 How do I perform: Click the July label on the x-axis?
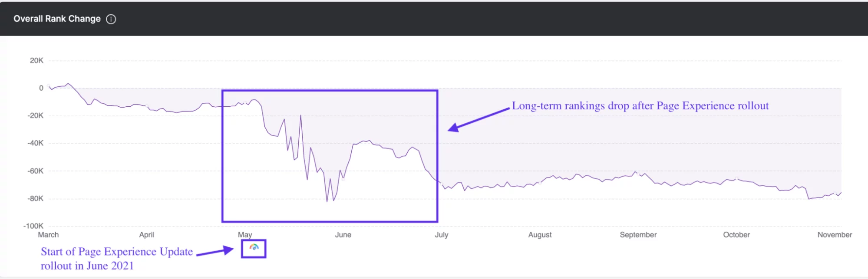442,235
